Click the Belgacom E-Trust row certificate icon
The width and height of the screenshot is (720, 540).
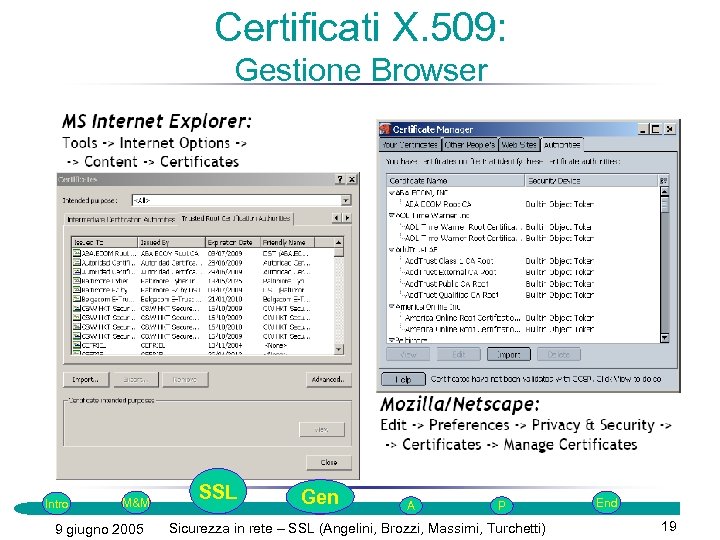coord(77,299)
